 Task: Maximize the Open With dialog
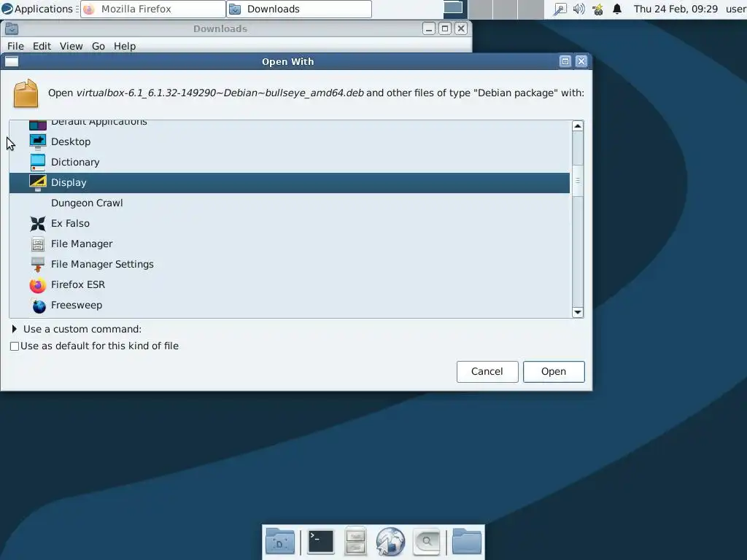565,61
